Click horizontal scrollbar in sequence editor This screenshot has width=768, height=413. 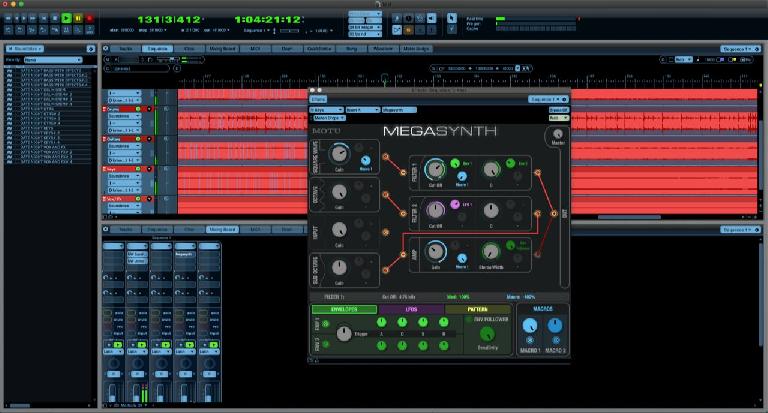(629, 217)
